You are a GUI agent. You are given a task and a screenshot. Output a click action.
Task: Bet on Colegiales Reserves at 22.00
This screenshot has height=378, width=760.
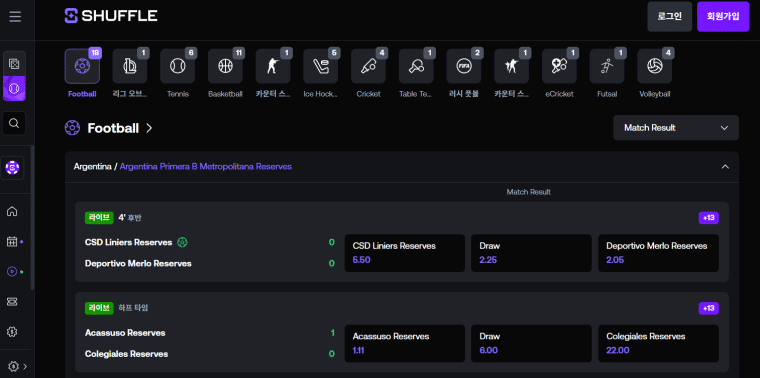658,344
